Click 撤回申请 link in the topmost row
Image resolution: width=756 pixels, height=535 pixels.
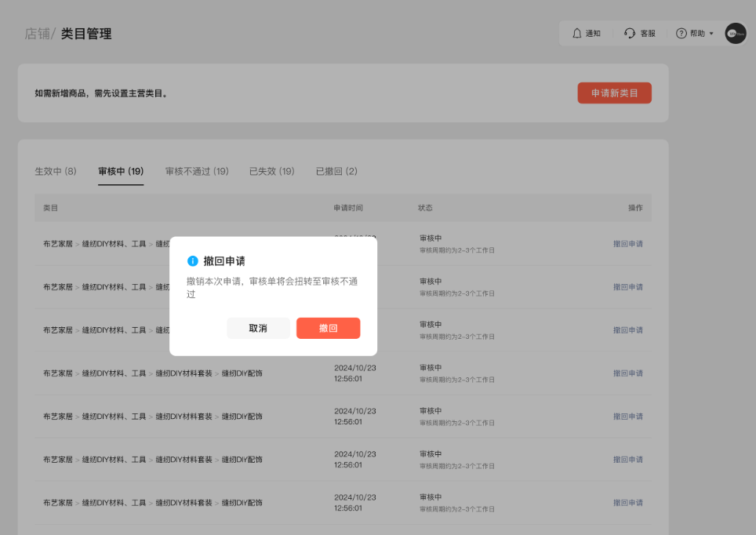(627, 244)
